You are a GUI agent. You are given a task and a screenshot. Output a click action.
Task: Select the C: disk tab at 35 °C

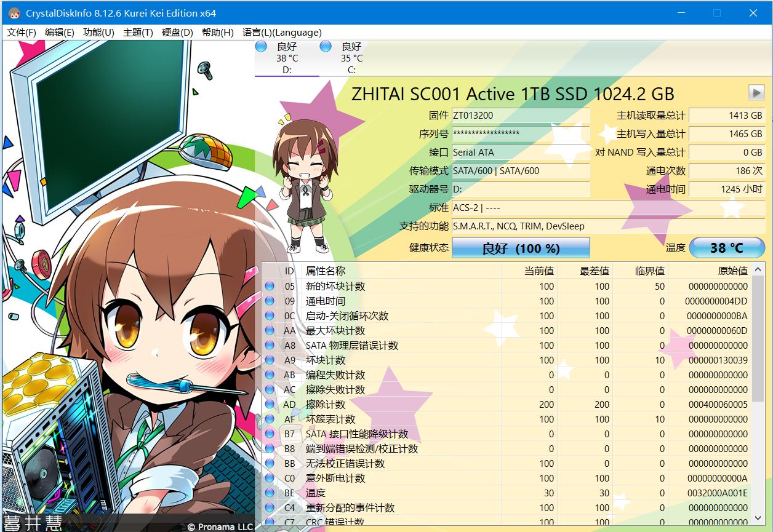351,58
